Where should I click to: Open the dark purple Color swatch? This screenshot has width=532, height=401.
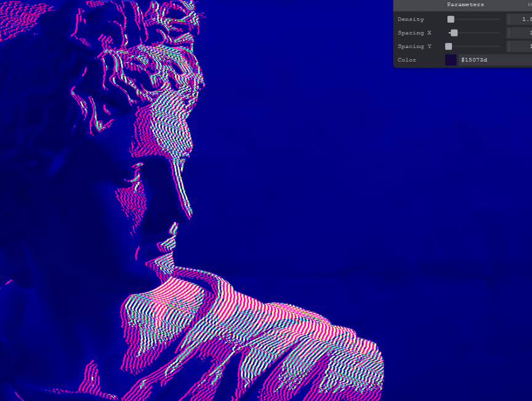pos(451,60)
